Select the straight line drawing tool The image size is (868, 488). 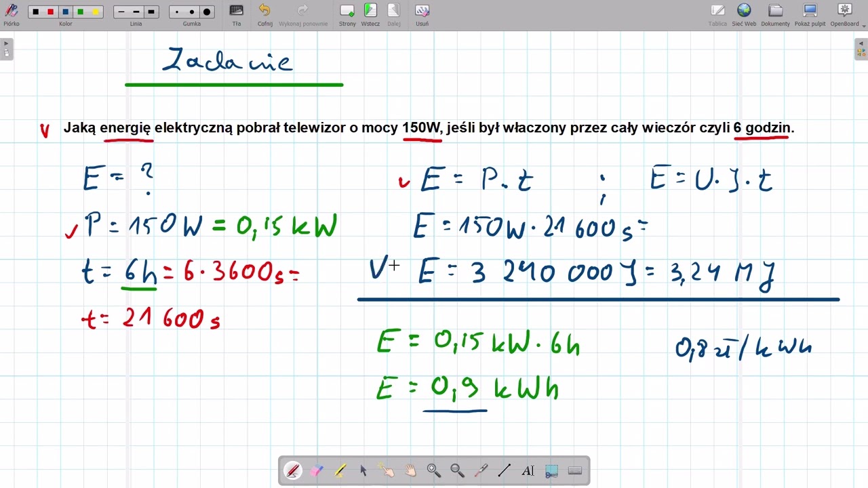505,470
